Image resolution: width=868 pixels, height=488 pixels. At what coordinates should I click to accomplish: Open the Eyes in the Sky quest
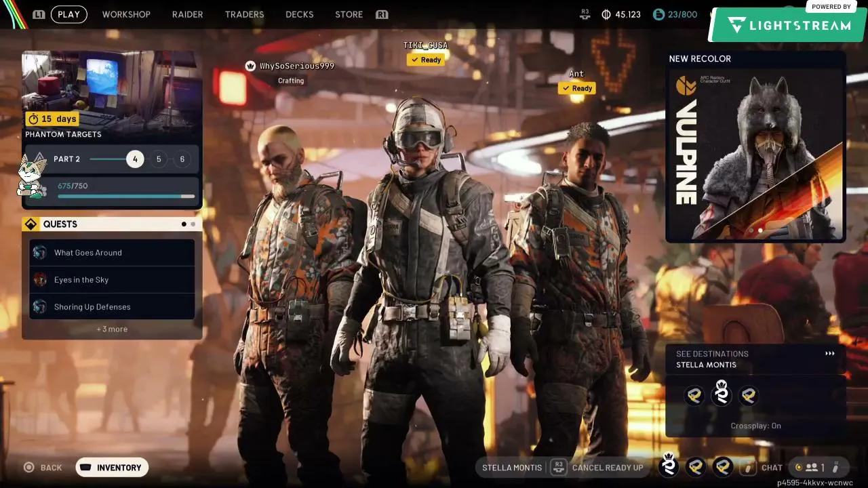click(x=112, y=280)
